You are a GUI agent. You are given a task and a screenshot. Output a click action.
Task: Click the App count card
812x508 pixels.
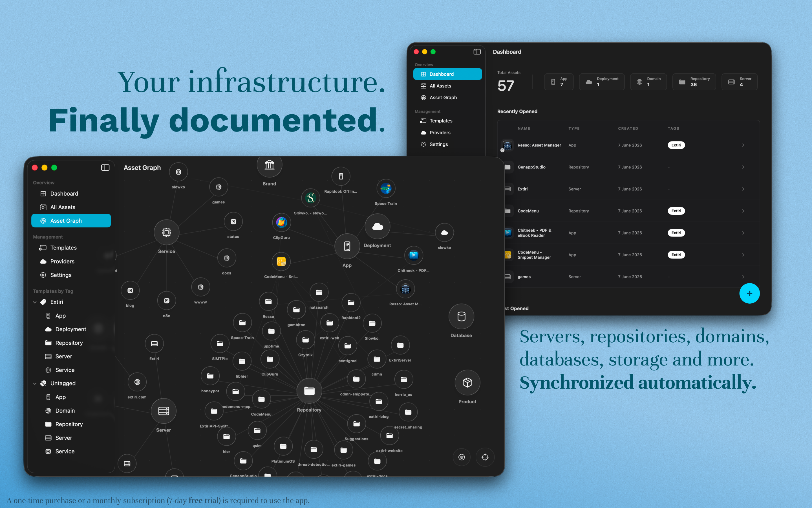tap(559, 82)
